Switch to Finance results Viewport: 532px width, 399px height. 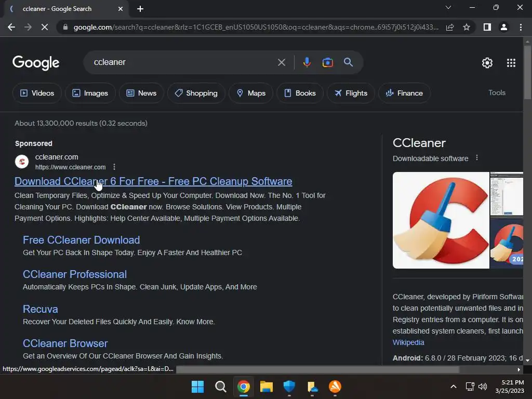[x=404, y=93]
